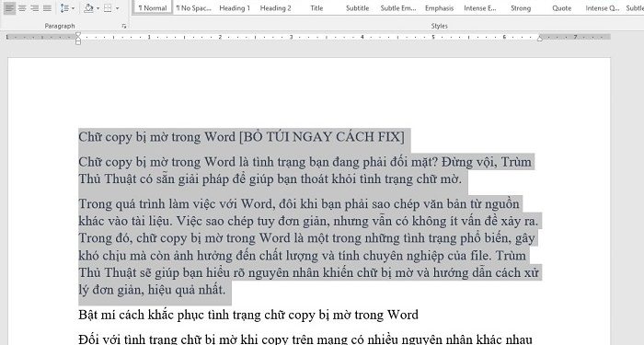Screen dimensions: 644x345
Task: Click the right indent marker on ruler
Action: (x=540, y=39)
